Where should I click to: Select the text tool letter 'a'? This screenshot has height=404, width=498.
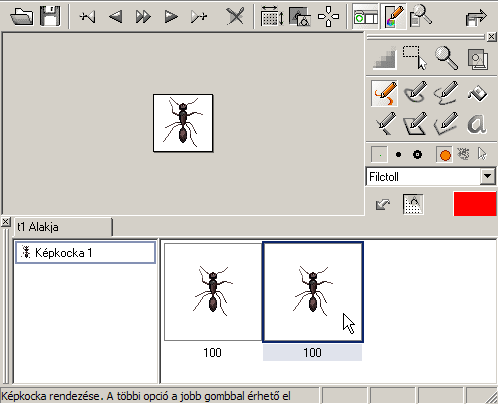click(477, 124)
